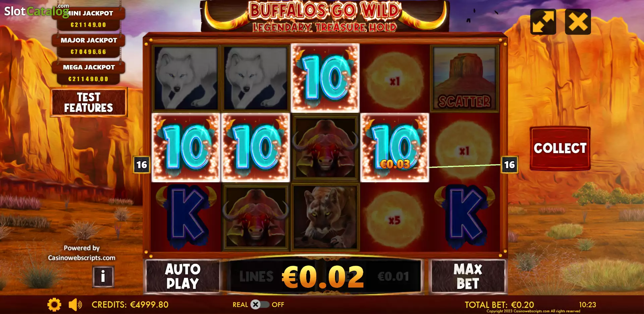This screenshot has height=314, width=644.
Task: Open the Casinowebscripts.com link
Action: click(x=82, y=258)
